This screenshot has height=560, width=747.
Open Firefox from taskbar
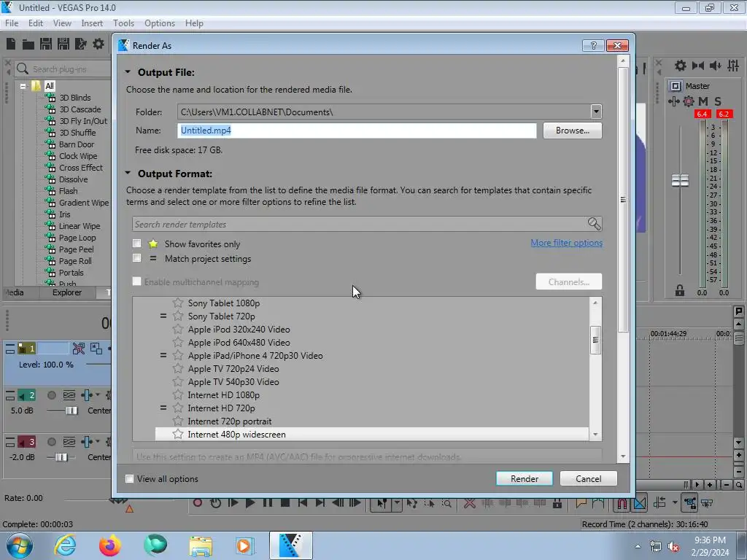point(110,545)
